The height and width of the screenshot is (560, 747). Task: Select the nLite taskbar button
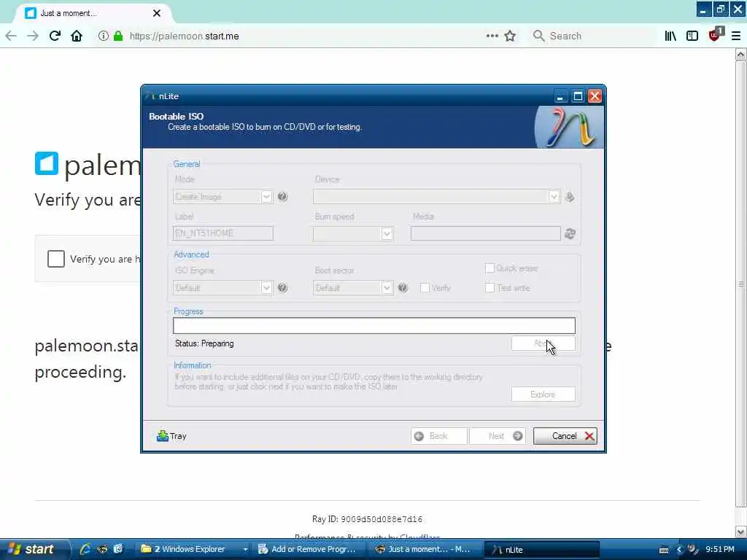541,549
